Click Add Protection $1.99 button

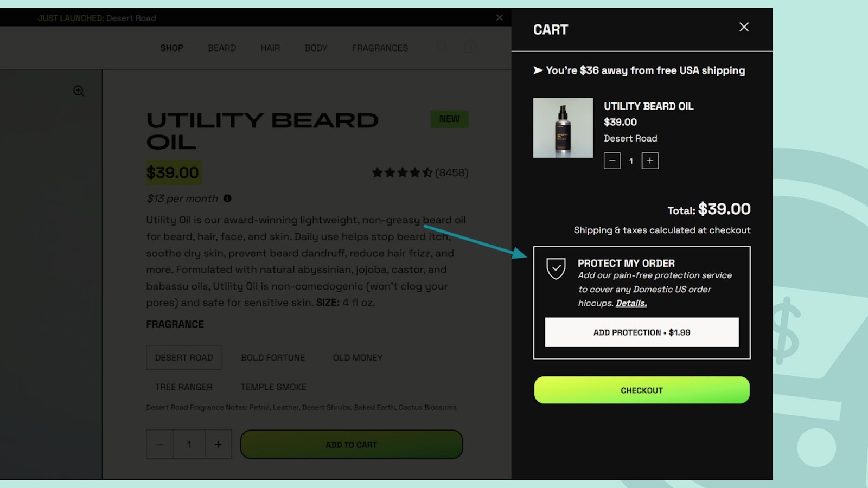coord(642,332)
